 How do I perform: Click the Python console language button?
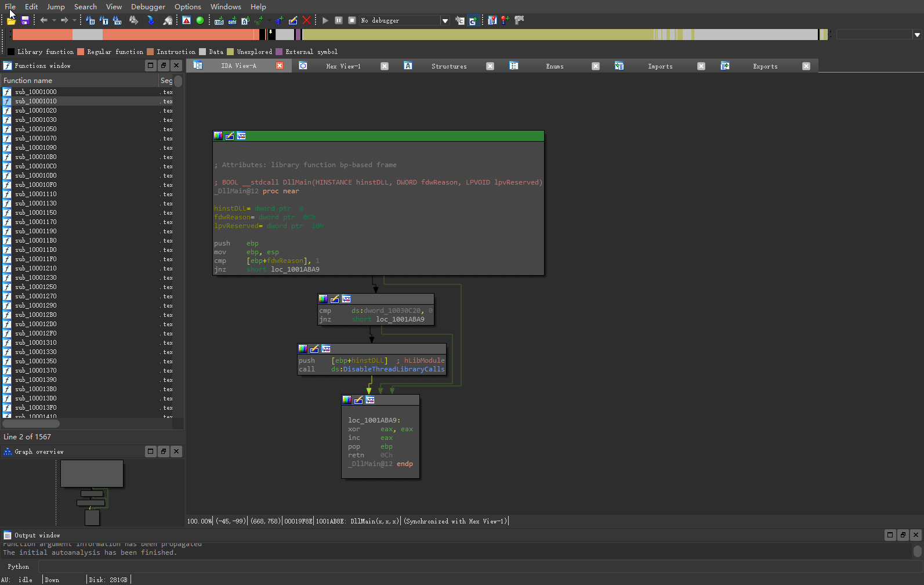[x=19, y=566]
